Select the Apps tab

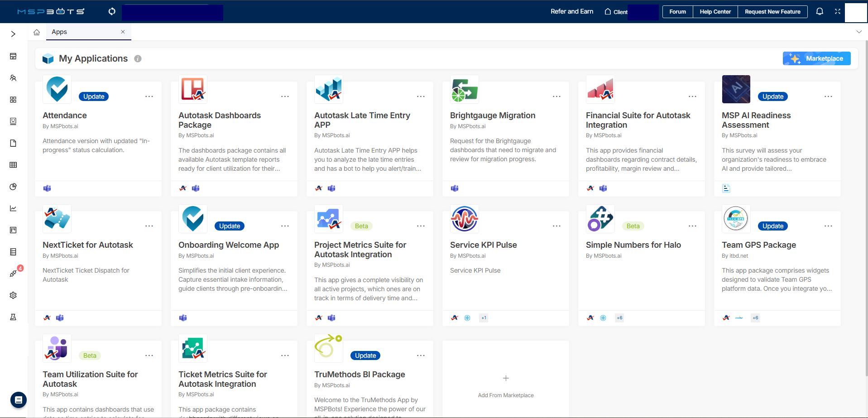(59, 32)
